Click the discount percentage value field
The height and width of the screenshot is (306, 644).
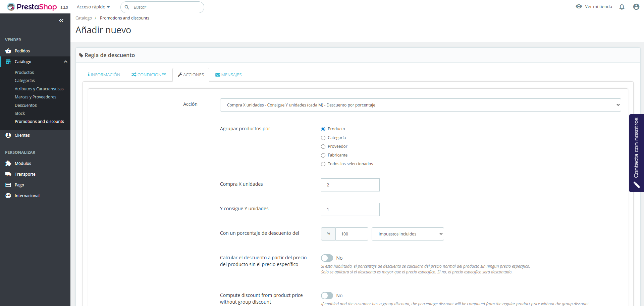click(x=352, y=234)
